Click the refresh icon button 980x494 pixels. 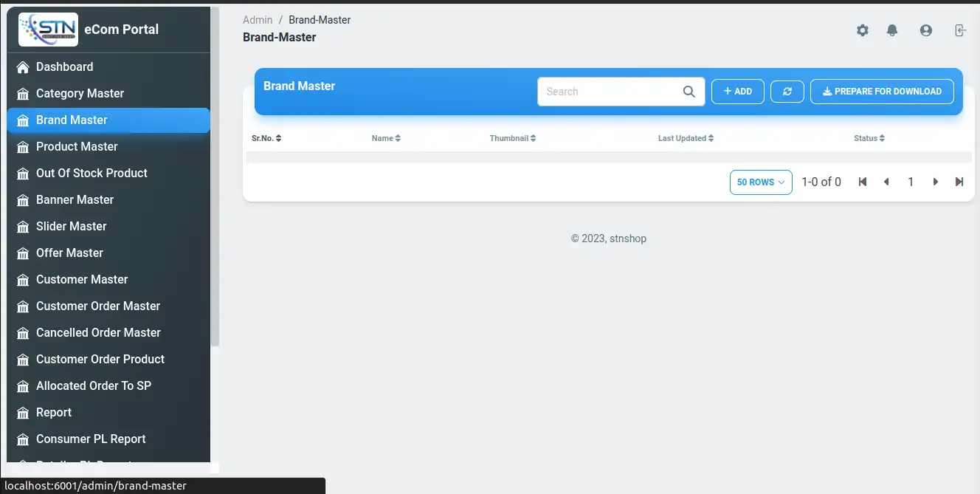coord(787,92)
